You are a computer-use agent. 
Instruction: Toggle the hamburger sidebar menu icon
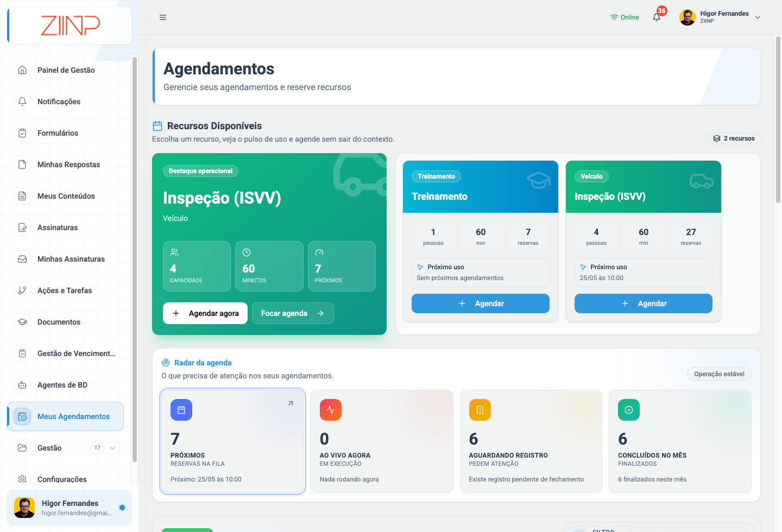click(163, 17)
